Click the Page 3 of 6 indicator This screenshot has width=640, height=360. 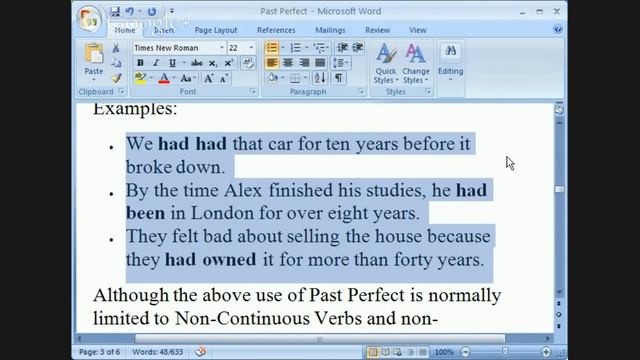[100, 352]
